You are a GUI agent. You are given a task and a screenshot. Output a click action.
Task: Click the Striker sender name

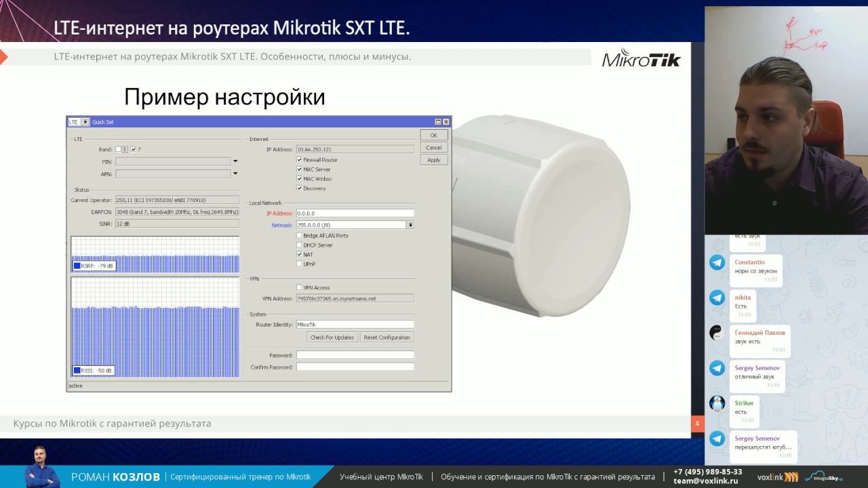[x=744, y=403]
